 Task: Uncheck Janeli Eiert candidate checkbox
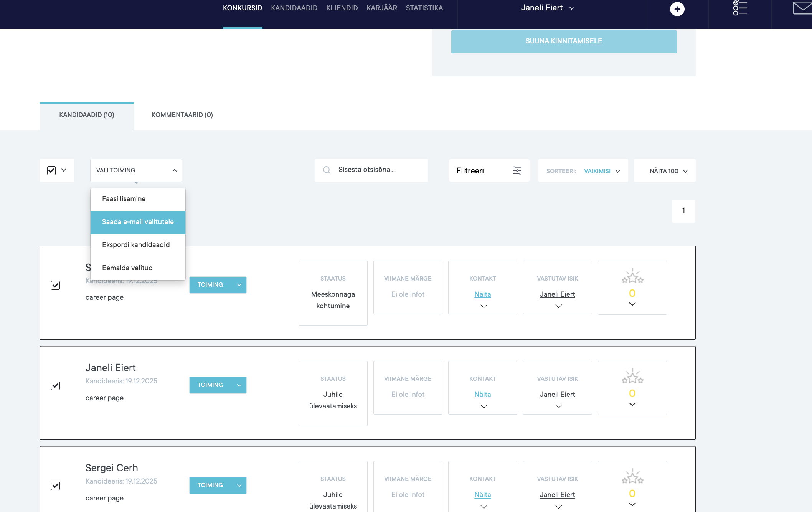(x=56, y=385)
